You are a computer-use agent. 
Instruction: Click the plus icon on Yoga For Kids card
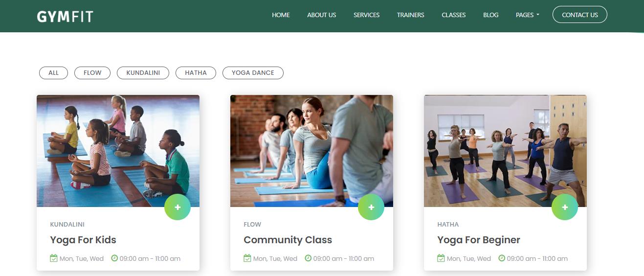(x=178, y=207)
